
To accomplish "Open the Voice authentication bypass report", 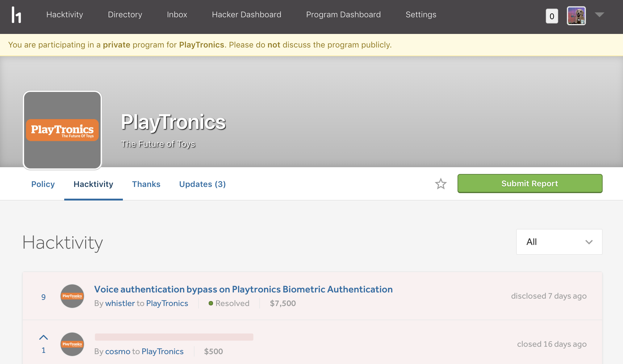I will [x=243, y=289].
